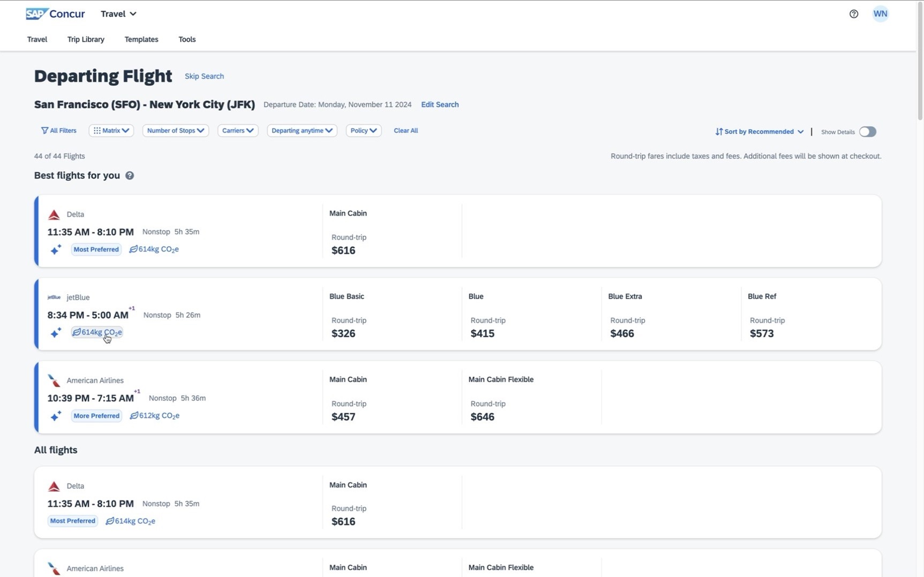The height and width of the screenshot is (577, 924).
Task: Select American Main Cabin Flexible $646 fare
Action: pos(531,398)
